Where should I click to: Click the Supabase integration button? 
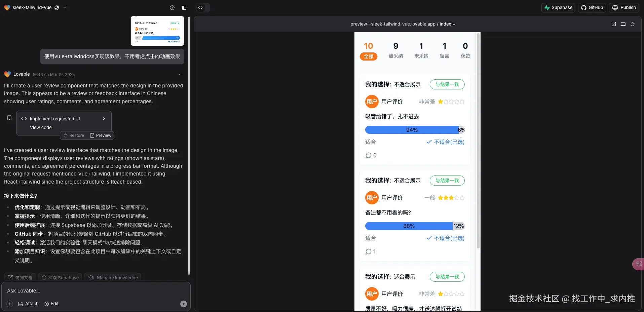(558, 8)
